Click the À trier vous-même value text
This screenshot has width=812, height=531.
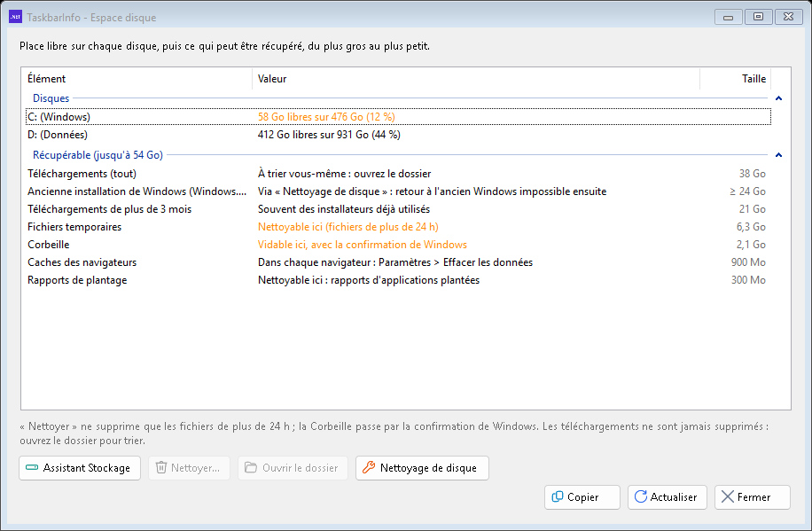point(344,174)
